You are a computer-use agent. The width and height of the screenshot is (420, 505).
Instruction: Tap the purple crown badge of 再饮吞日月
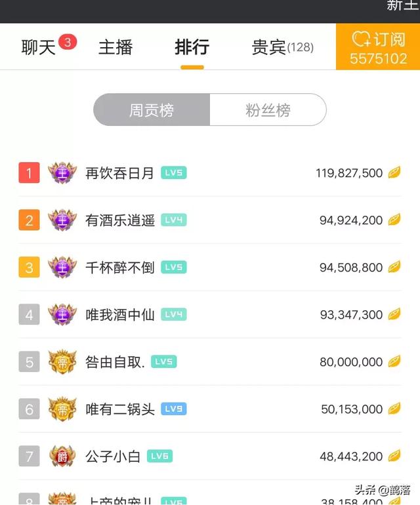[62, 173]
